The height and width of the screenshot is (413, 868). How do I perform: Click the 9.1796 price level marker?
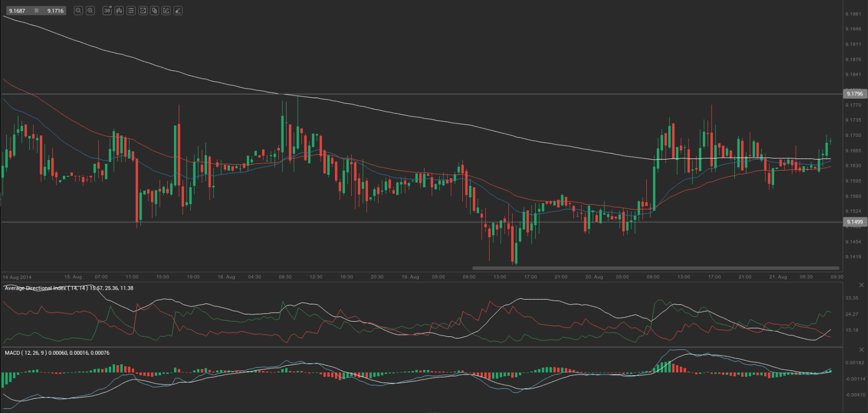tap(854, 94)
